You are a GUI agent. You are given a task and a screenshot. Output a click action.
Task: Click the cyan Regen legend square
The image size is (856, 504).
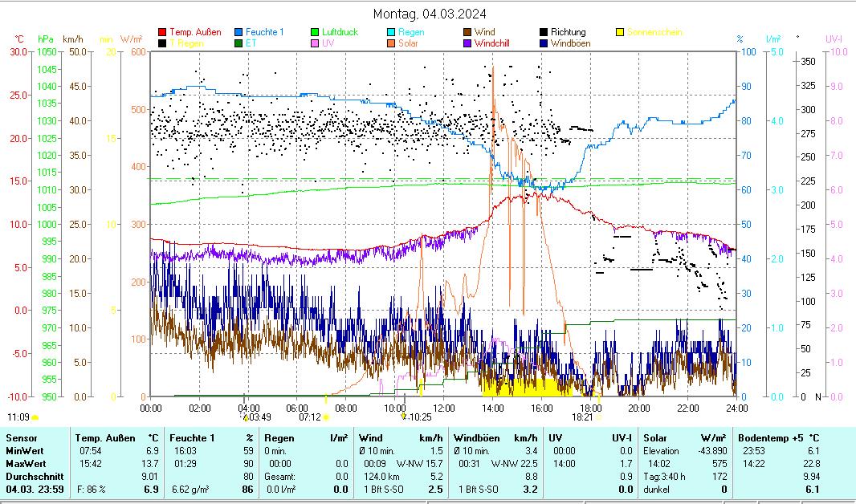(x=391, y=33)
